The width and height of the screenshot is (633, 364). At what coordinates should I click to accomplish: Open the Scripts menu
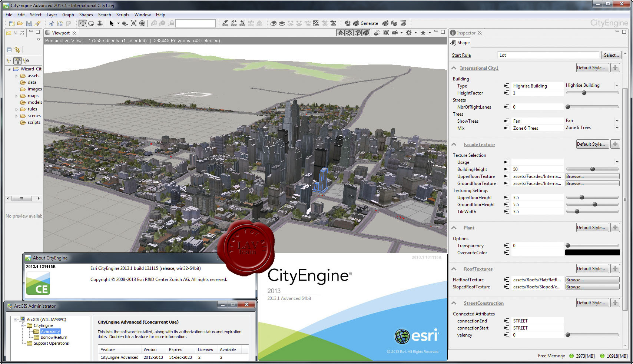pyautogui.click(x=123, y=15)
